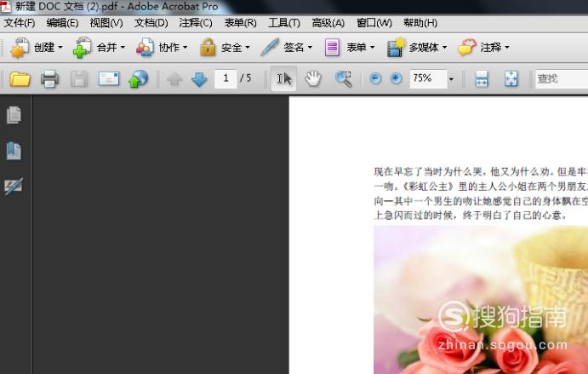
Task: Click the 75% zoom value field
Action: click(429, 79)
